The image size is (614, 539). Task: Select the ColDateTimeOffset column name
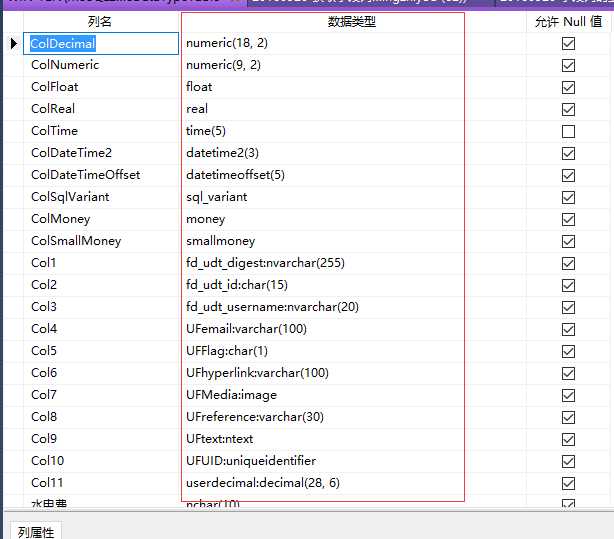[85, 174]
